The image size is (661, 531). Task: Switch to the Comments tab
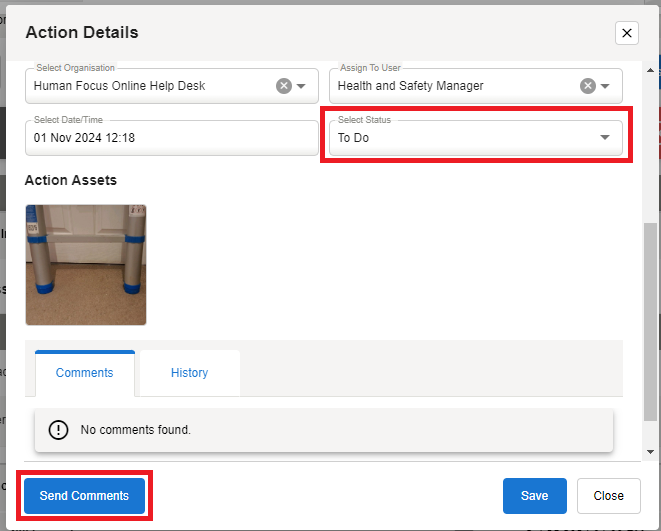[84, 373]
